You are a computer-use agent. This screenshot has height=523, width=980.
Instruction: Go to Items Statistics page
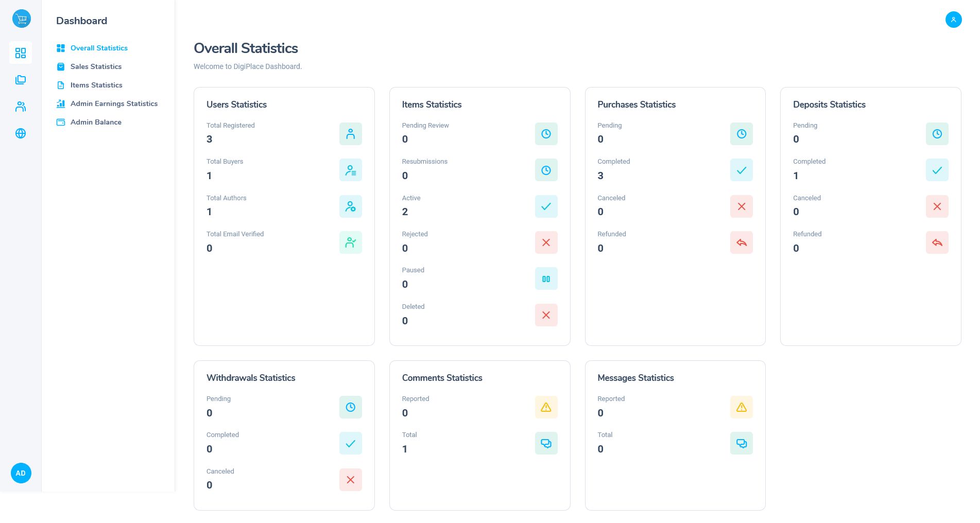coord(96,85)
